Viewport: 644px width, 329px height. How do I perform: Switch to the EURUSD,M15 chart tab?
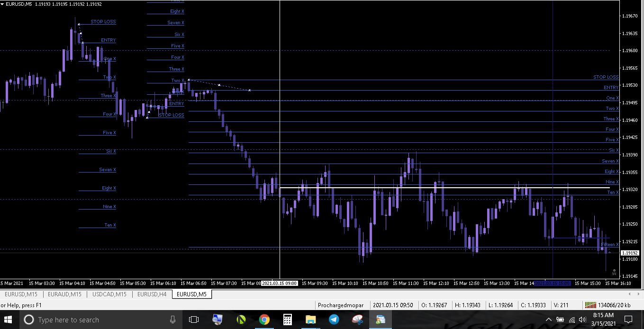click(x=21, y=294)
